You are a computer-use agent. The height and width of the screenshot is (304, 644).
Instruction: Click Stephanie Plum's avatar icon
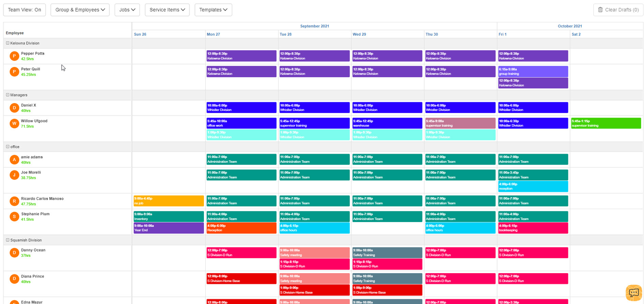(x=15, y=217)
